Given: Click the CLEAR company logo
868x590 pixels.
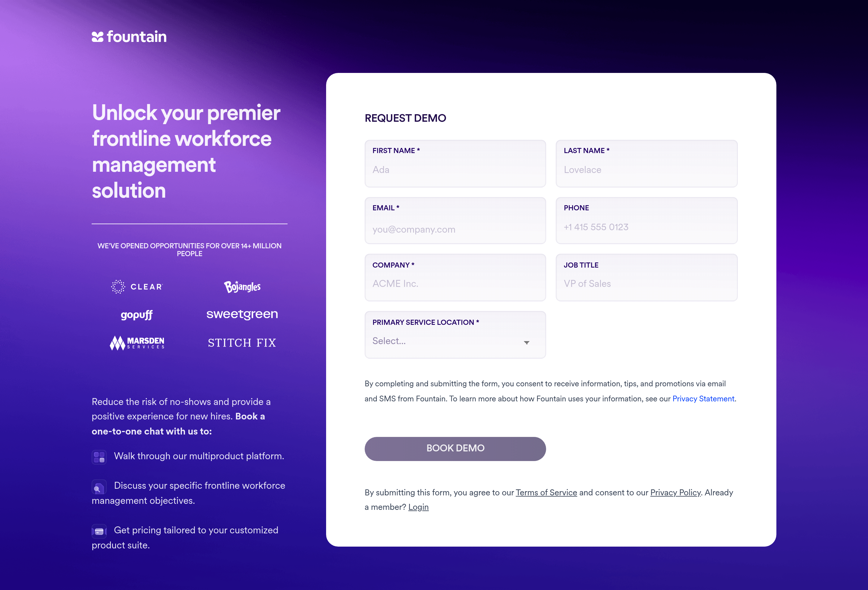Looking at the screenshot, I should [137, 287].
